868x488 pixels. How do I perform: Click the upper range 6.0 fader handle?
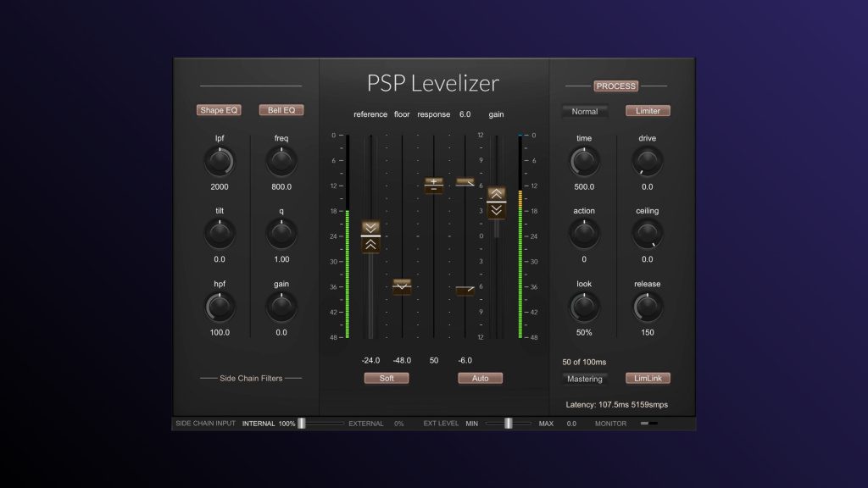pyautogui.click(x=465, y=182)
